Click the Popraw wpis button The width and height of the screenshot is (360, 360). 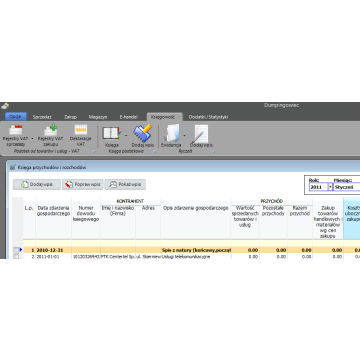coord(83,184)
